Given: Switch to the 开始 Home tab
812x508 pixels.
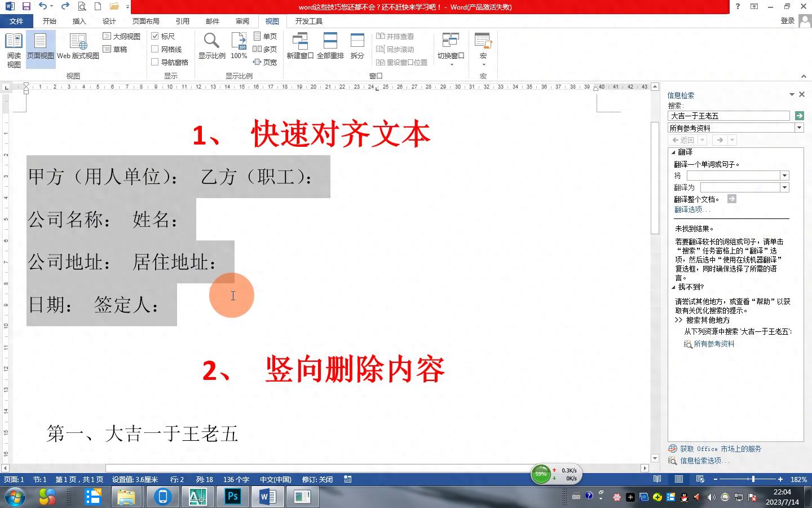Looking at the screenshot, I should coord(50,21).
